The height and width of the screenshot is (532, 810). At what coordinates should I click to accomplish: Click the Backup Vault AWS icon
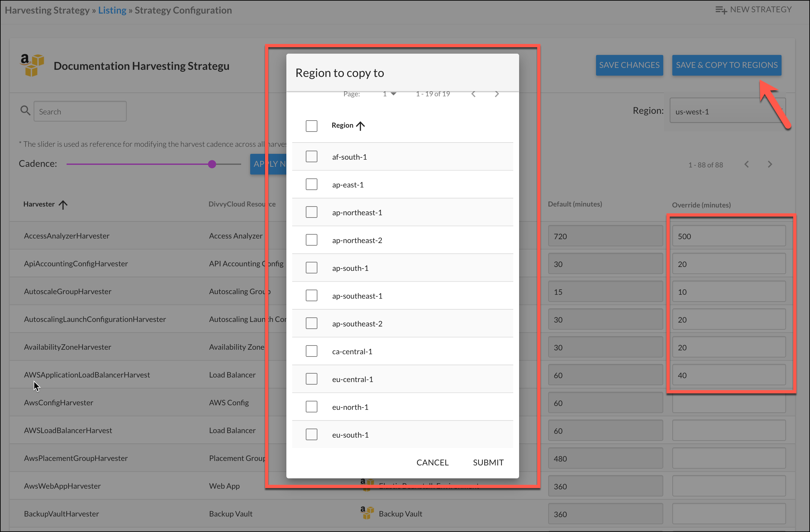(x=367, y=513)
